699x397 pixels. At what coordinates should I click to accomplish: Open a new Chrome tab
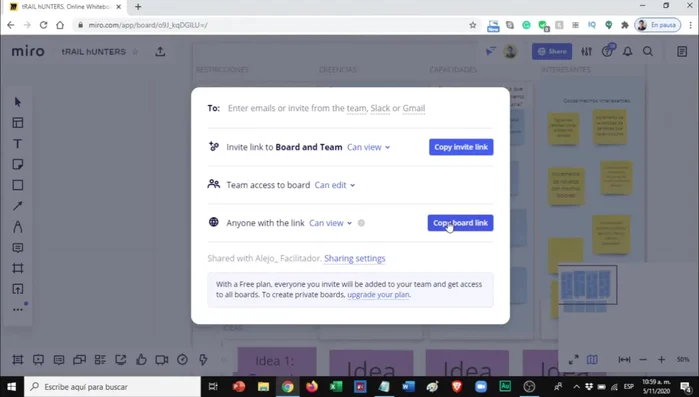tap(138, 7)
